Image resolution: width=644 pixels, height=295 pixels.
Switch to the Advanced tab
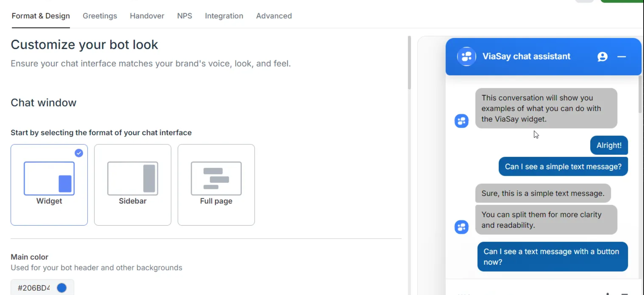pyautogui.click(x=274, y=16)
